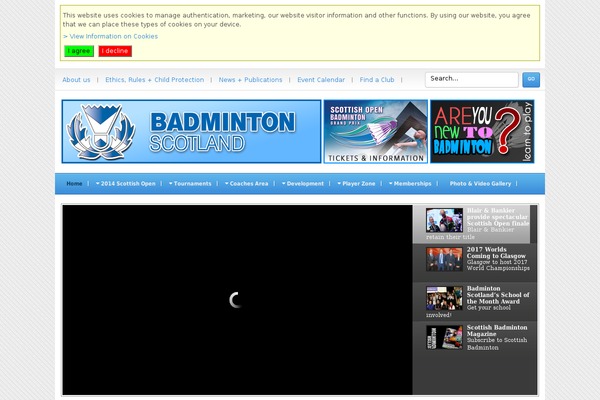Click the Blair & Bankier story thumbnail
The width and height of the screenshot is (600, 400).
tap(444, 220)
